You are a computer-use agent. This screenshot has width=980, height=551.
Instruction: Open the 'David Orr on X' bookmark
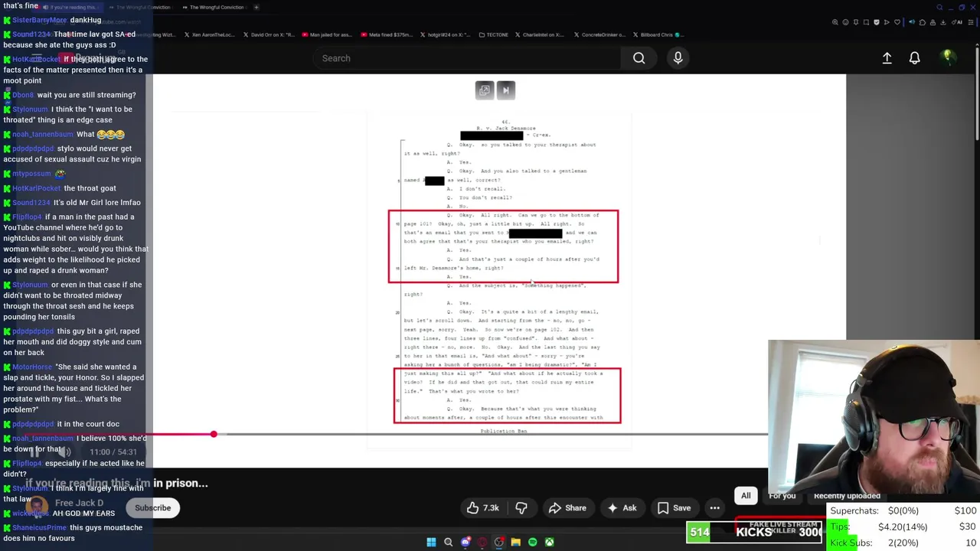click(x=268, y=34)
